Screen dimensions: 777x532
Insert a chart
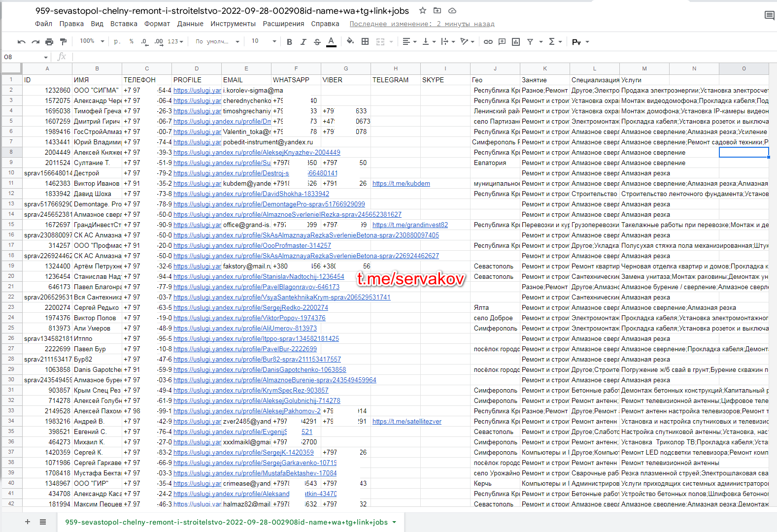(x=516, y=42)
